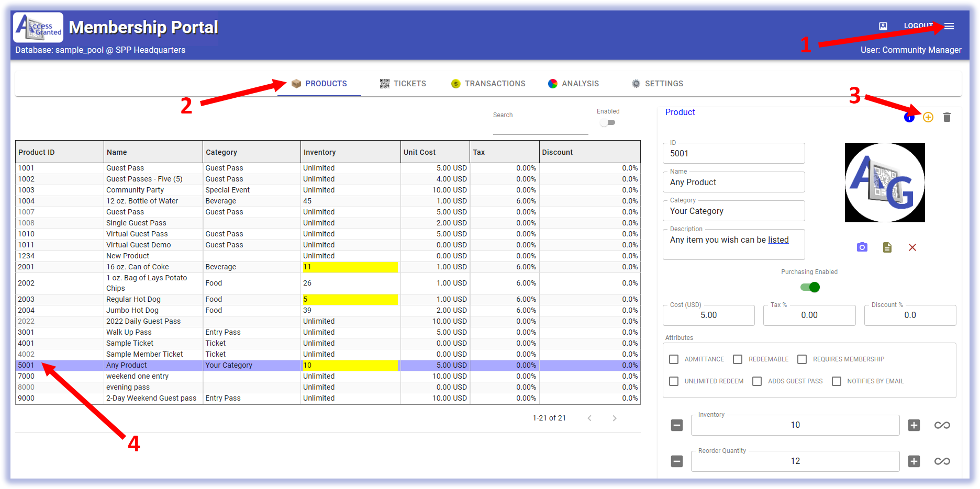Delete product using the trash icon
The width and height of the screenshot is (980, 489).
tap(946, 118)
